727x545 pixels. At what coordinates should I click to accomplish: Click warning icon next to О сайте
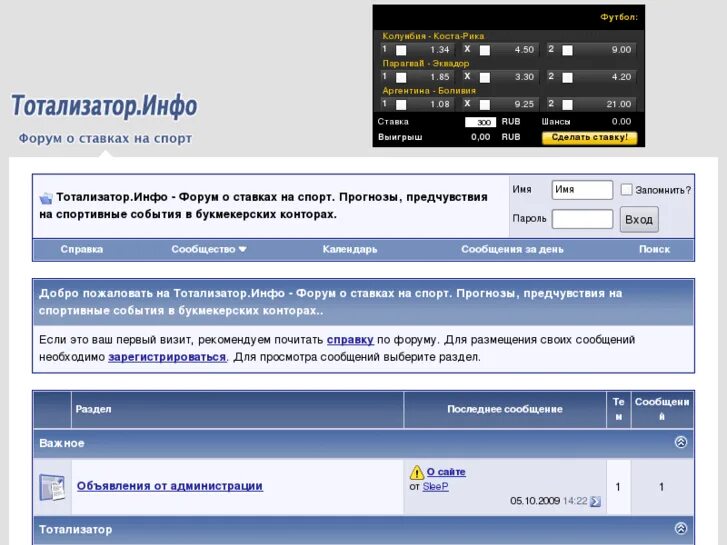(x=416, y=473)
